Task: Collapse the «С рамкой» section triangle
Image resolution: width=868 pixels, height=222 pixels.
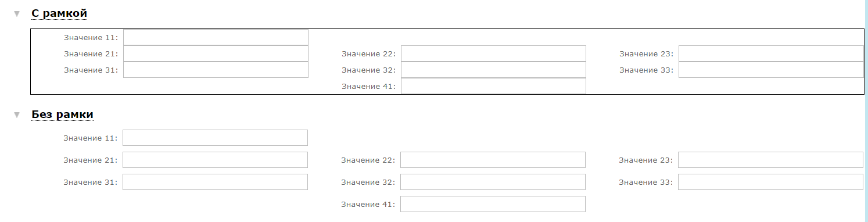Action: pos(17,13)
